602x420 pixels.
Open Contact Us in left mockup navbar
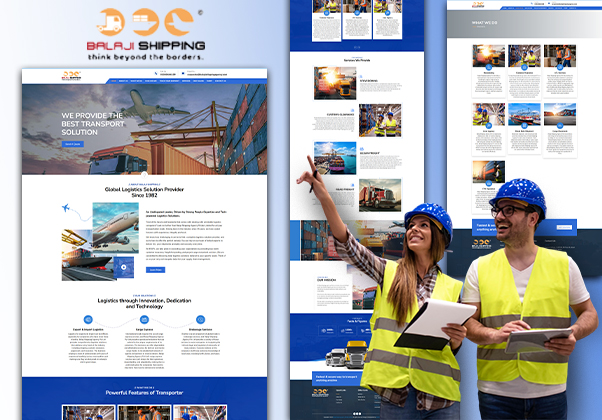tap(221, 81)
